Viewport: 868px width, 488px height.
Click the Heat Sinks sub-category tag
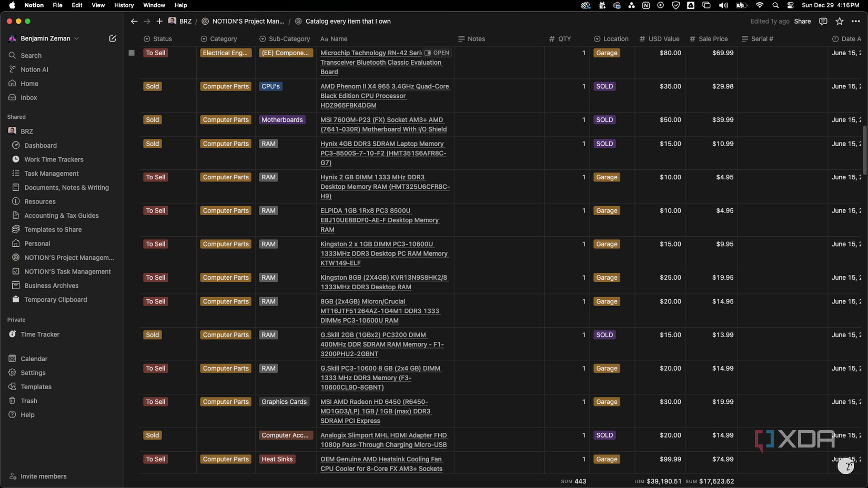click(277, 459)
